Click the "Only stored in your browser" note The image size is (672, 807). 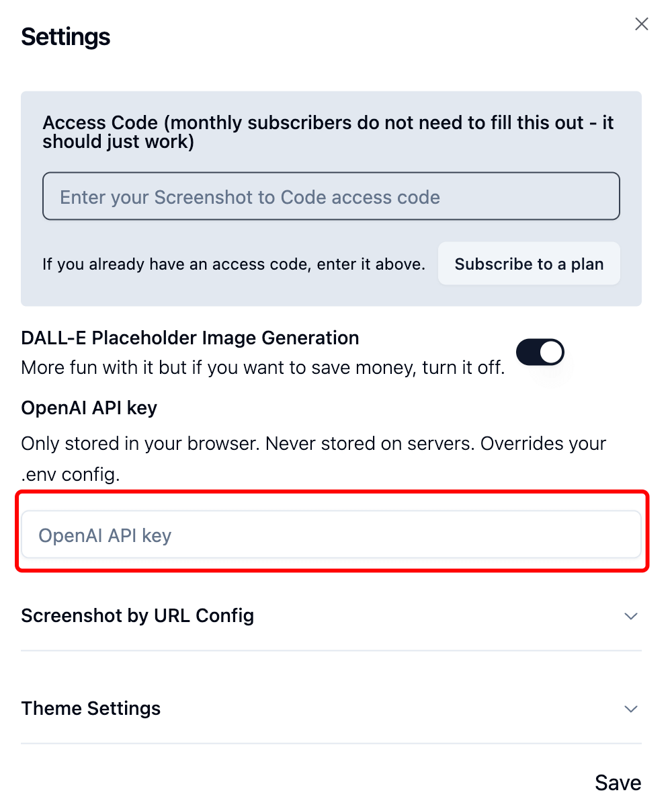coord(314,444)
